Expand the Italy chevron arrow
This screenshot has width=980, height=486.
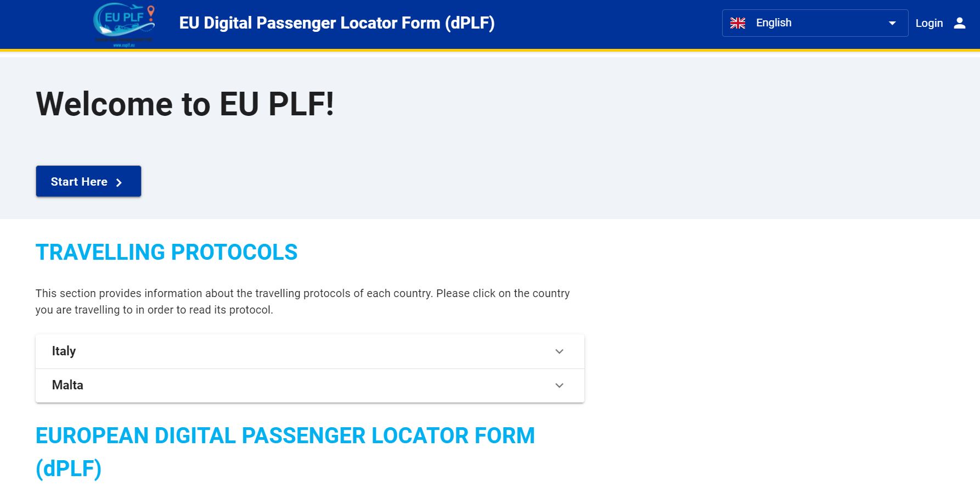point(559,351)
